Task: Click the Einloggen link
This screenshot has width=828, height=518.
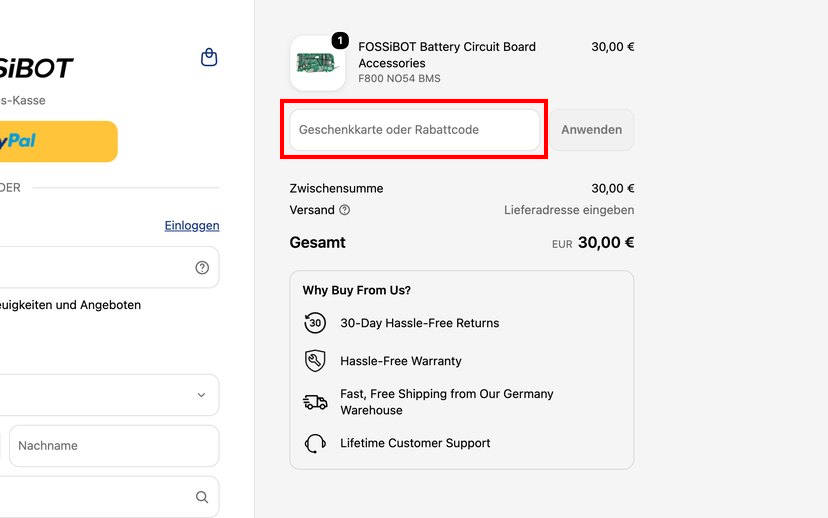Action: pyautogui.click(x=192, y=225)
